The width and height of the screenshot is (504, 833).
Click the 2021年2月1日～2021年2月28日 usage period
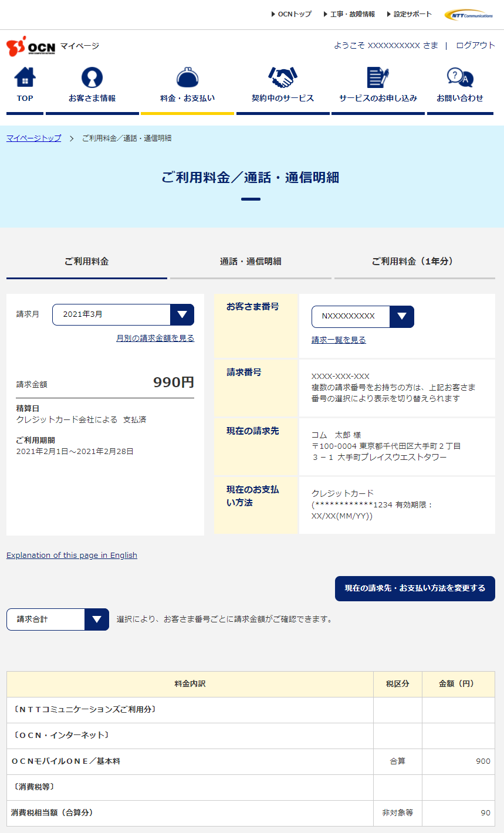coord(75,451)
